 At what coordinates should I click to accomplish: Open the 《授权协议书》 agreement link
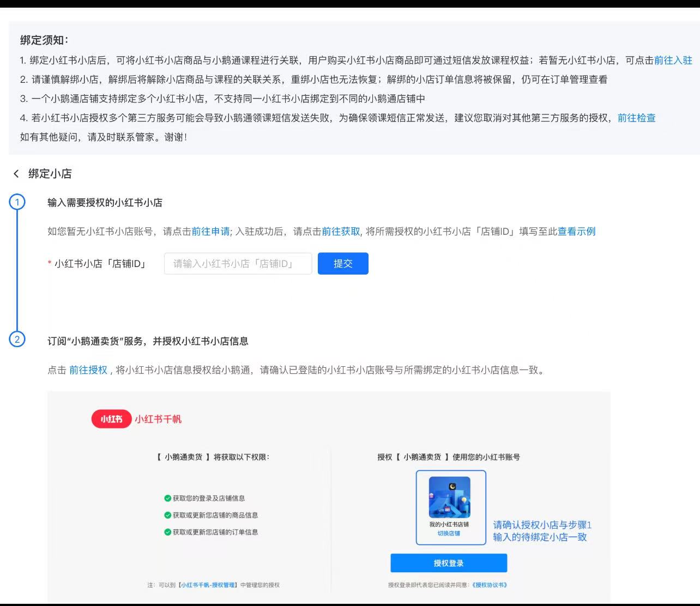[490, 585]
